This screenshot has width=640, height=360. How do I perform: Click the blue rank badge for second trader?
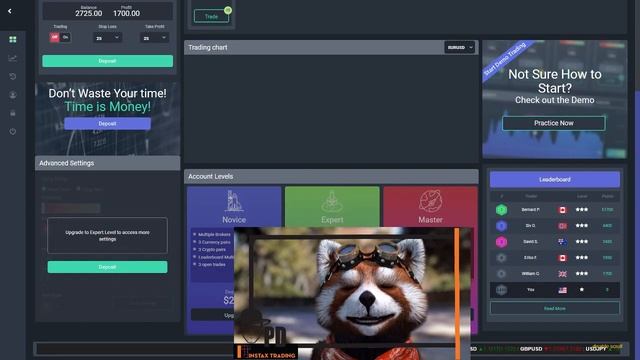(501, 226)
